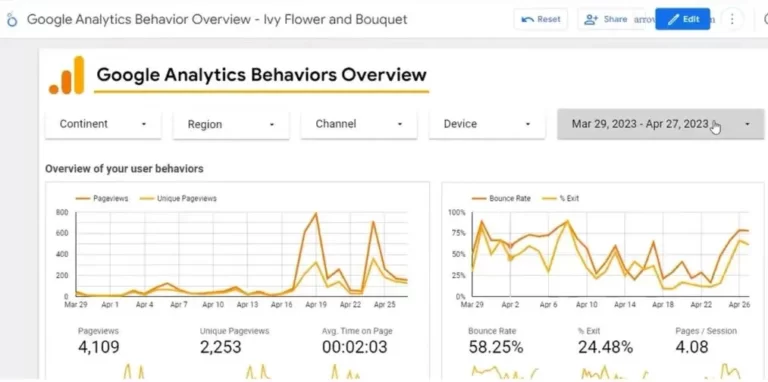The image size is (768, 382).
Task: Click the Google Analytics Behaviors Overview heading
Action: pos(262,75)
